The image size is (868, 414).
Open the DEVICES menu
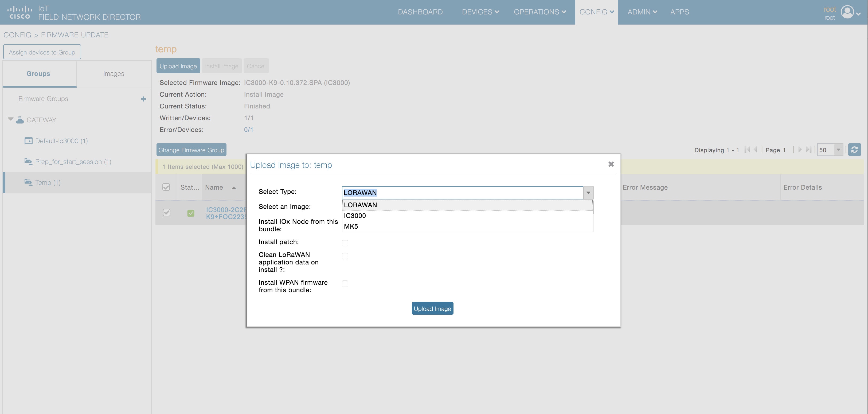[480, 12]
